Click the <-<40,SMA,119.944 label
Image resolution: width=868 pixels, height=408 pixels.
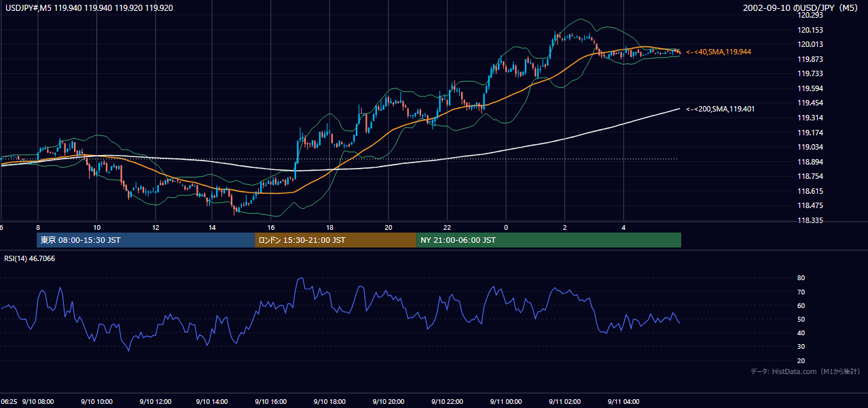[x=719, y=52]
